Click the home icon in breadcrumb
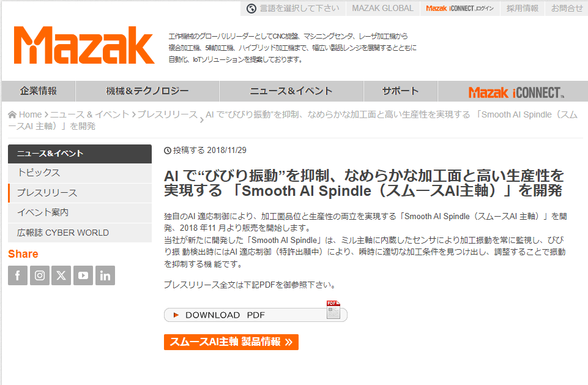 click(12, 114)
